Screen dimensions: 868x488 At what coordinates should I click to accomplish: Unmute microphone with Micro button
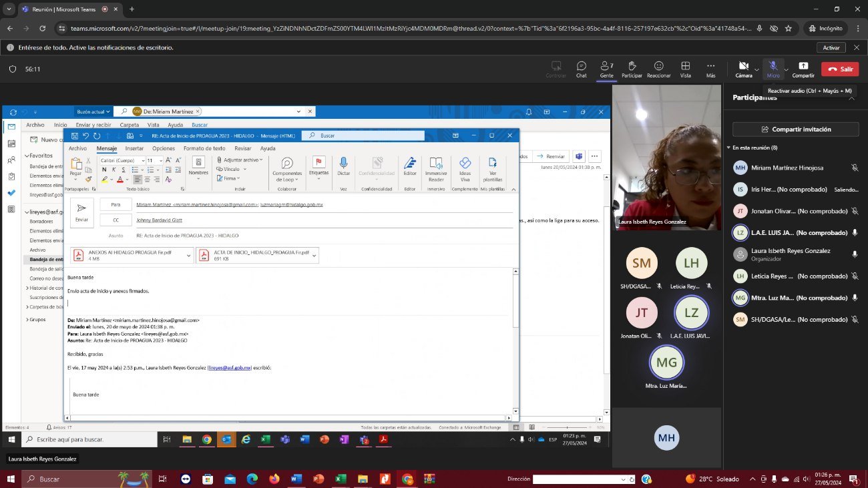tap(773, 68)
